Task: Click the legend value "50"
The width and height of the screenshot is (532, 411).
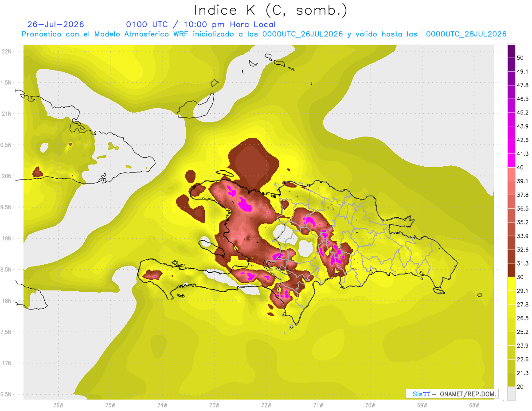Action: 520,58
